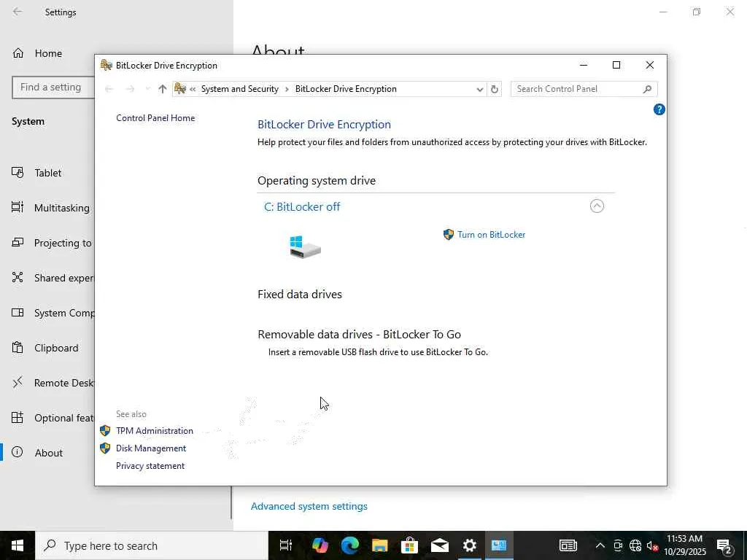
Task: Go up one level with the up arrow
Action: pos(163,89)
